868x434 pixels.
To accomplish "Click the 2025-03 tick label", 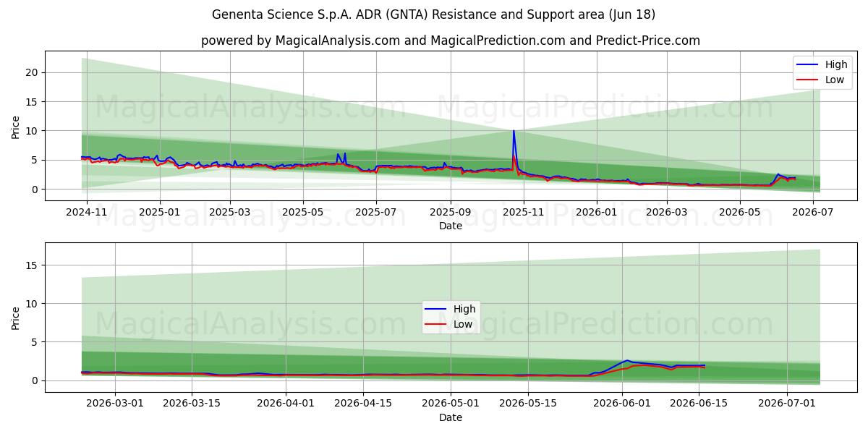I will click(x=230, y=212).
